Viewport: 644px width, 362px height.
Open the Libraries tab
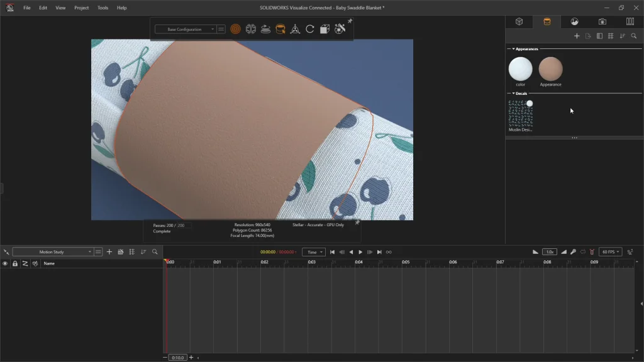pyautogui.click(x=630, y=21)
